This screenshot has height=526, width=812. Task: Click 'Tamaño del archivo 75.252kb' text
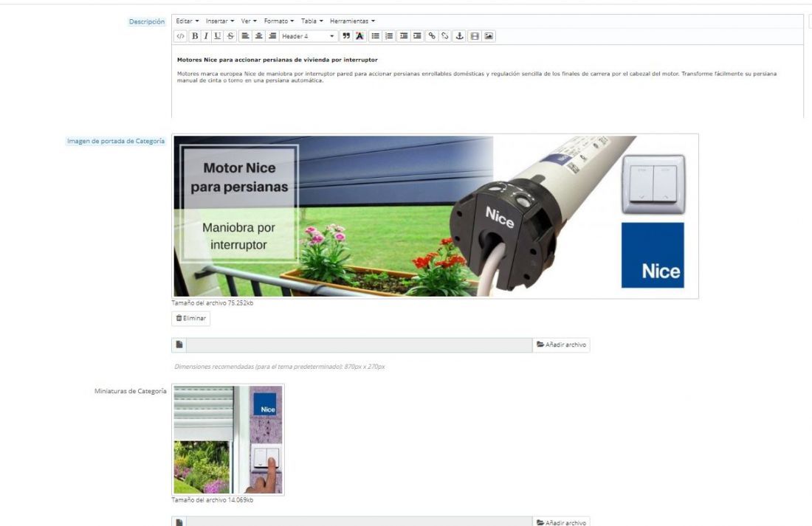[213, 303]
